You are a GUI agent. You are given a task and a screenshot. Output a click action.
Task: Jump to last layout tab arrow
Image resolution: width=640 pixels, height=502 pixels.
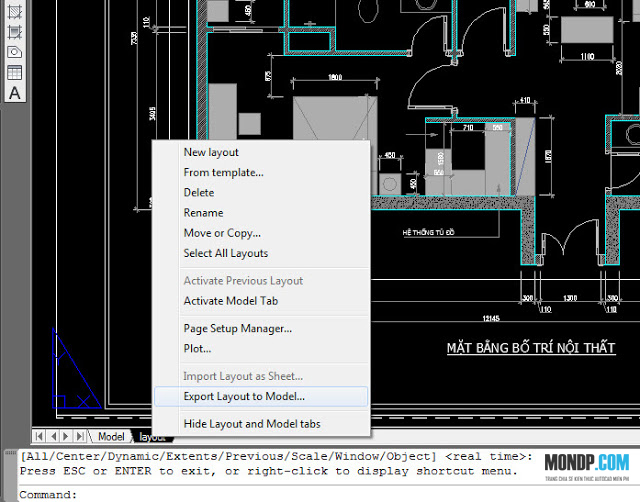click(x=80, y=436)
